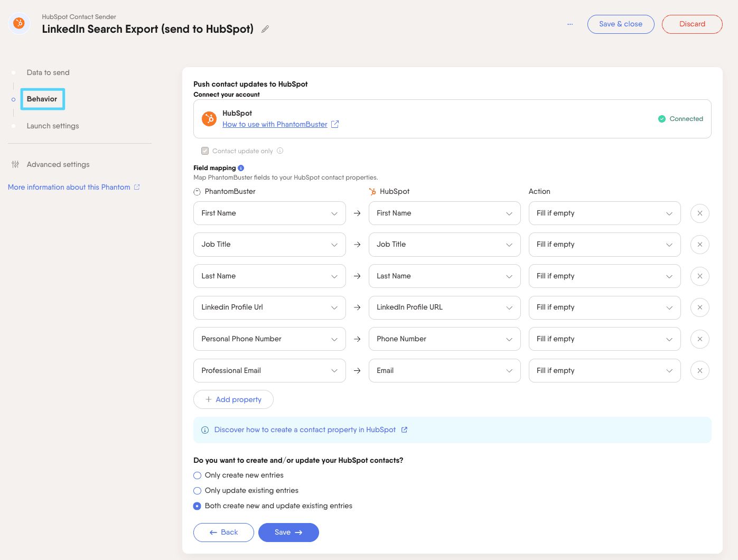Open the PhantomBuster Professional Email dropdown

click(269, 371)
